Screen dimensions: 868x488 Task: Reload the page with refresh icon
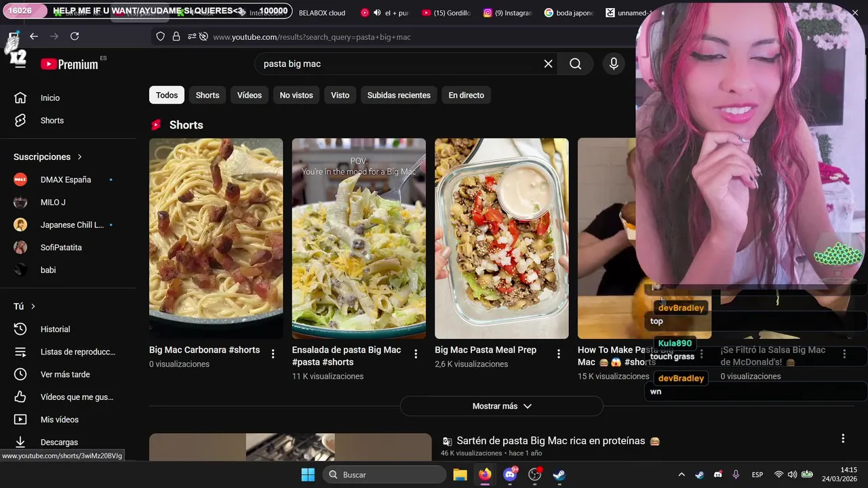[75, 37]
